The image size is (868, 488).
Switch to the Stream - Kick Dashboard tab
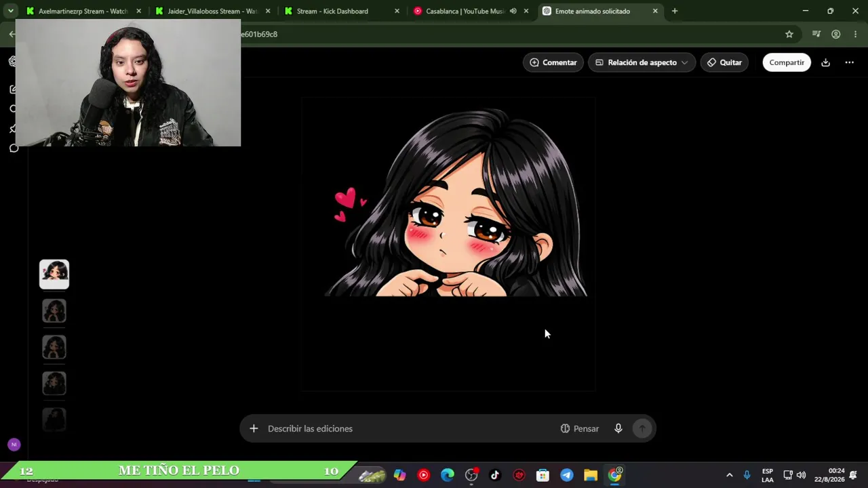coord(342,11)
